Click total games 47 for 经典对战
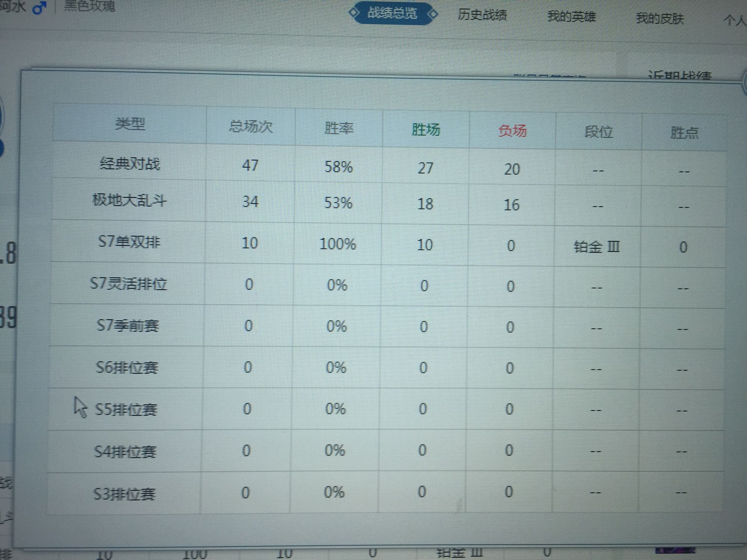Viewport: 747px width, 560px height. [x=250, y=165]
